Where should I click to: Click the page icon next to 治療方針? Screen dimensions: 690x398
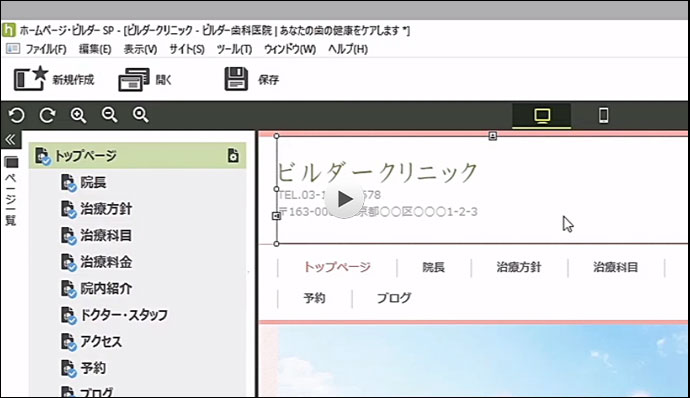coord(68,209)
